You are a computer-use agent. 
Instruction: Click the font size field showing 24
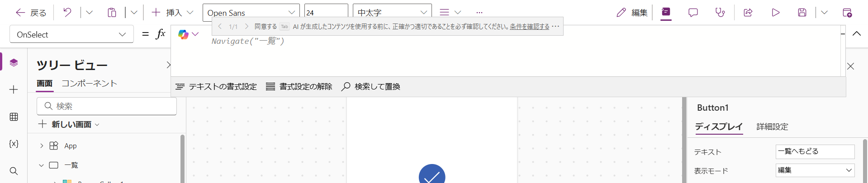(x=326, y=13)
